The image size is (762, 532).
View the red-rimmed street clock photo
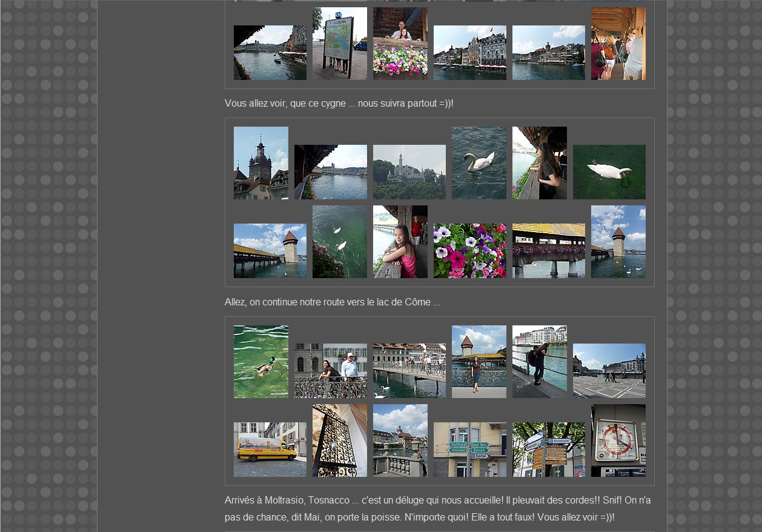(x=618, y=441)
